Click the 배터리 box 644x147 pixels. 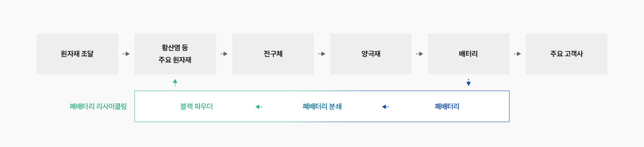click(469, 54)
